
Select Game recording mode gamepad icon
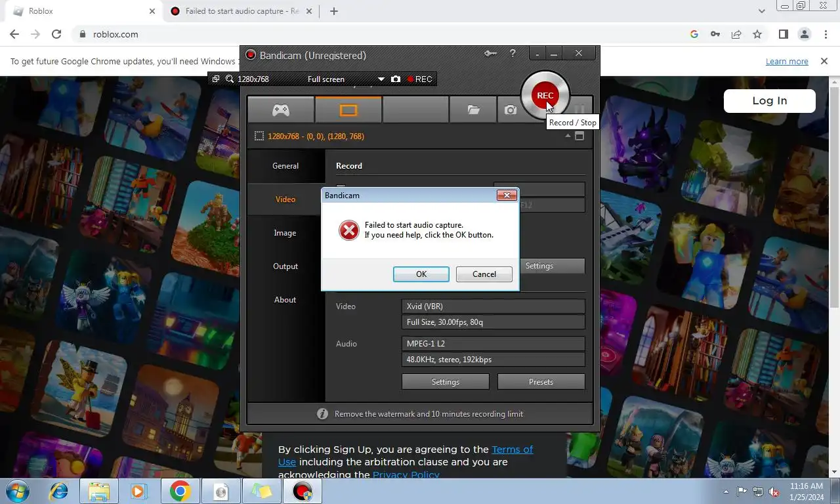point(281,110)
